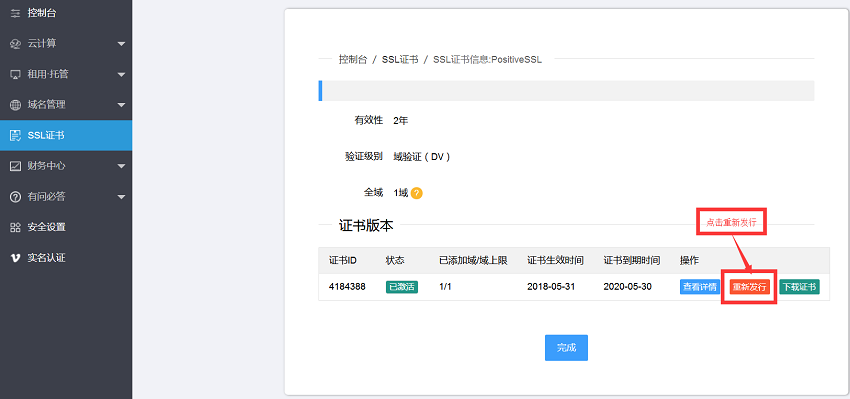The width and height of the screenshot is (850, 399).
Task: Click the 已激活 status badge
Action: (402, 287)
